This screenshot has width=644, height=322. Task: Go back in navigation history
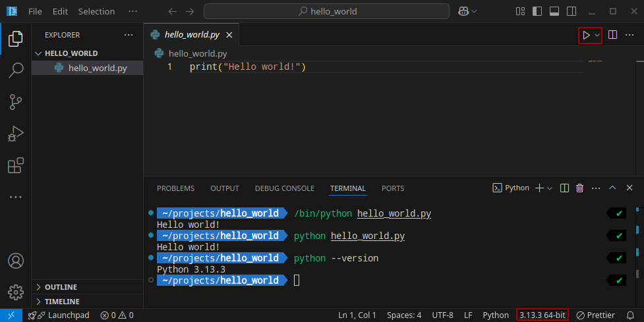(173, 11)
